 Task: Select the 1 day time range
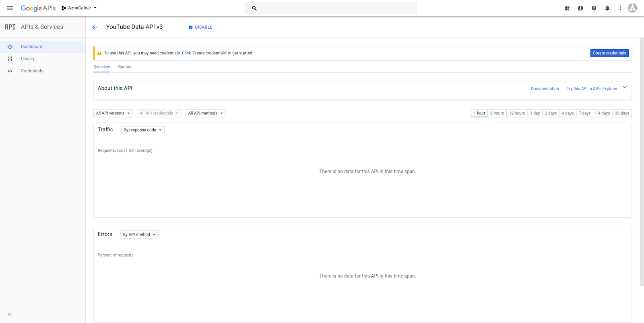point(535,113)
